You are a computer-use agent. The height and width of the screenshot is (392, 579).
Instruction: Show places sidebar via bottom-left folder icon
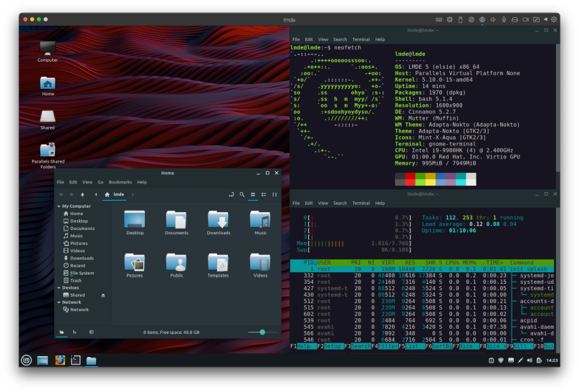(x=62, y=333)
